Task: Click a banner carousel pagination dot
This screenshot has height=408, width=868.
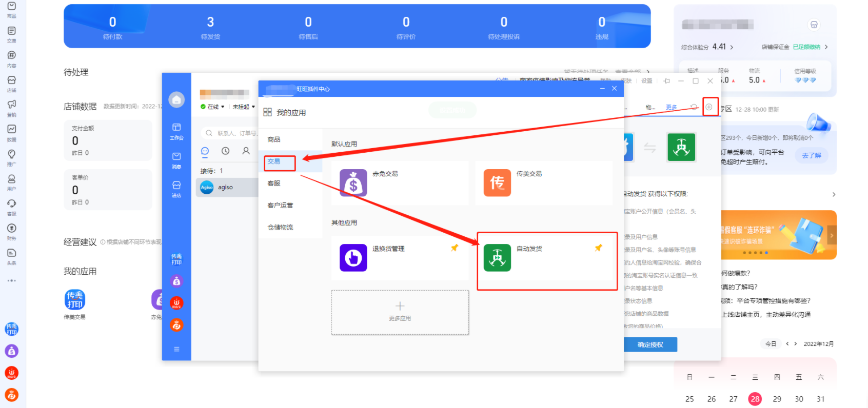Action: (756, 253)
